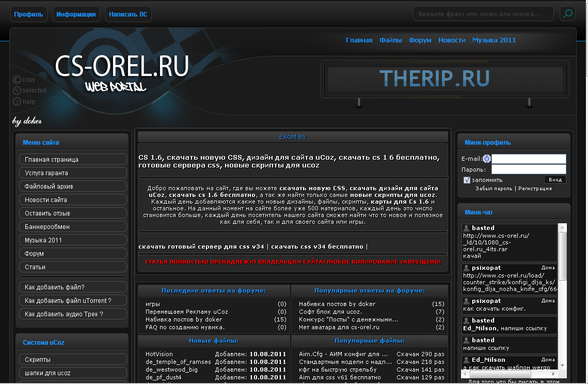Open 'Как добавить аудио Трек ?' item

(73, 314)
